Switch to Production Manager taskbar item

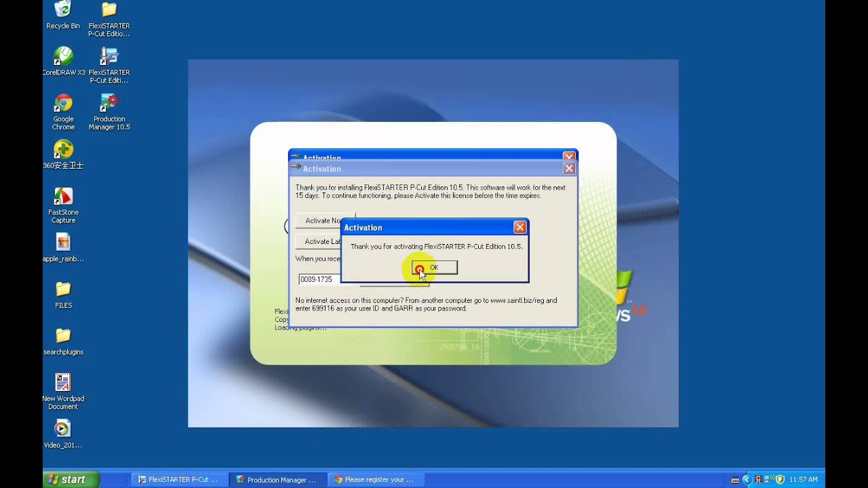click(277, 479)
